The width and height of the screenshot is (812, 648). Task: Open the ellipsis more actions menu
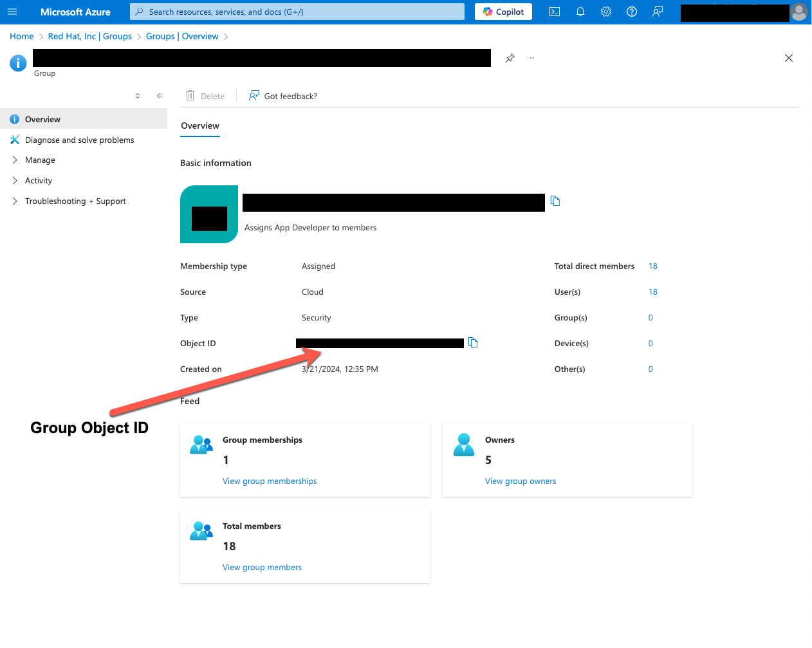click(x=530, y=58)
